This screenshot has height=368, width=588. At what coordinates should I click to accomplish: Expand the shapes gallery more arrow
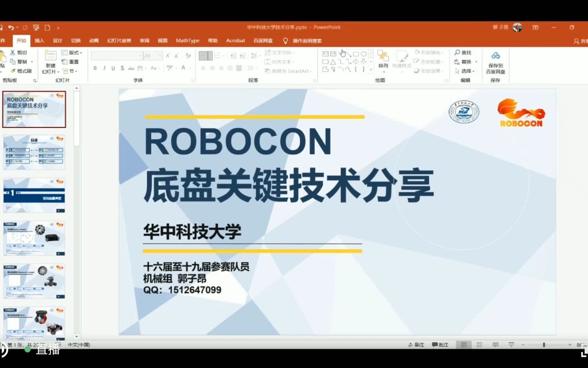(x=371, y=70)
